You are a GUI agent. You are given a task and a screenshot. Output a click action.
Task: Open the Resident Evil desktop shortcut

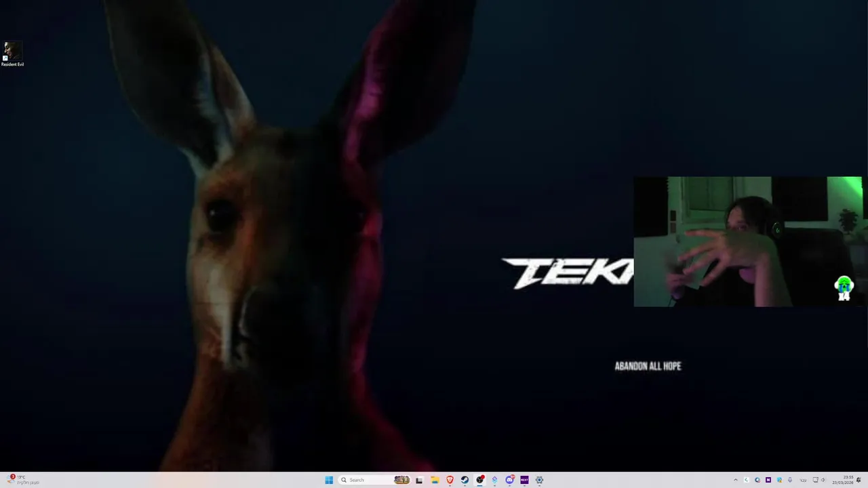pyautogui.click(x=12, y=54)
